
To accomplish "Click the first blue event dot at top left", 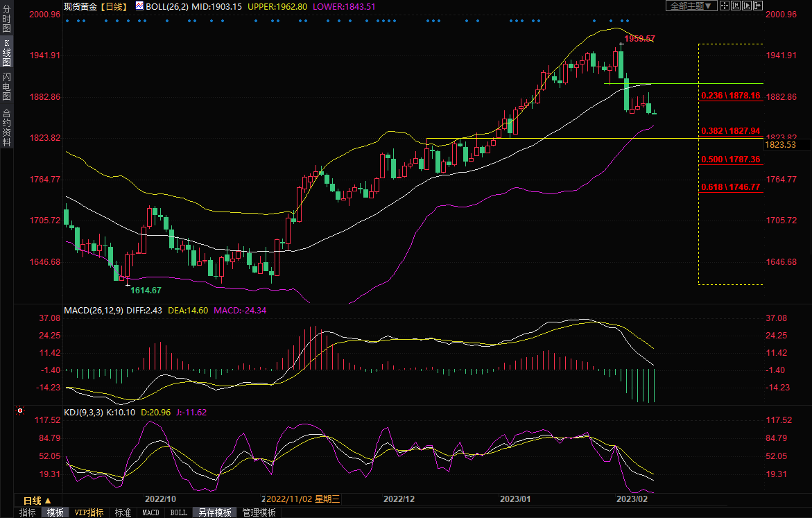I will 67,21.
